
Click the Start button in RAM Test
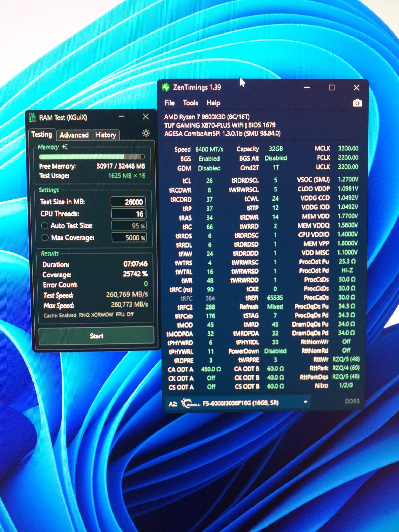coord(96,336)
